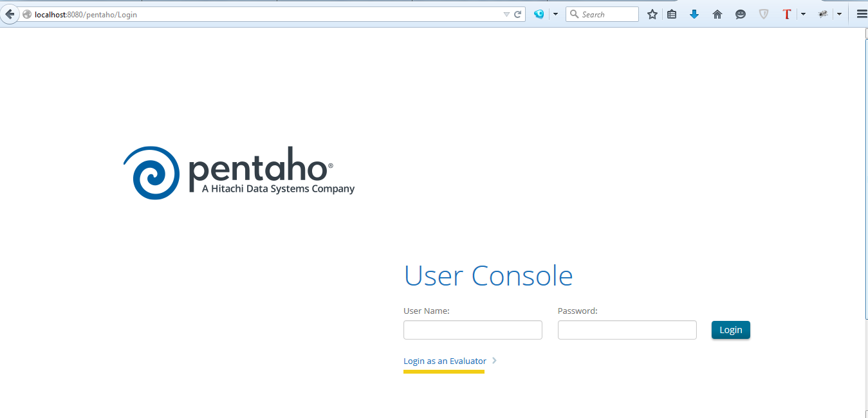The width and height of the screenshot is (868, 418).
Task: Click the Password input field
Action: click(x=627, y=330)
